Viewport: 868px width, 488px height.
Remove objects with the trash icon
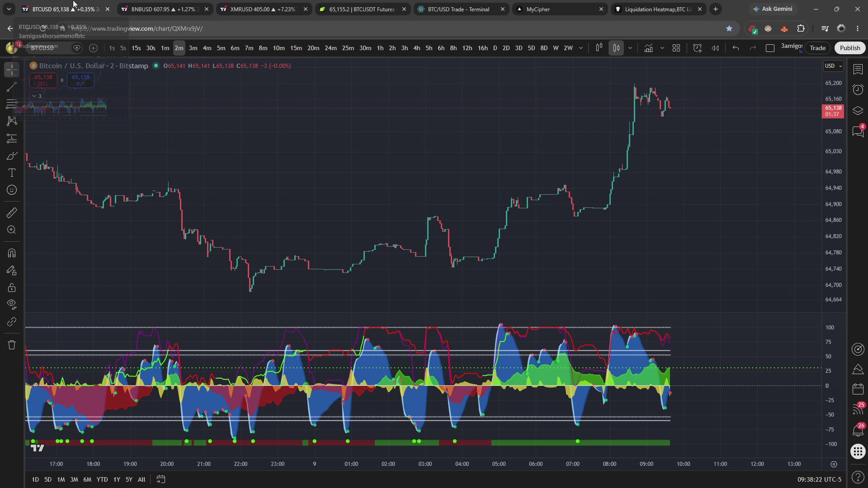coord(12,345)
